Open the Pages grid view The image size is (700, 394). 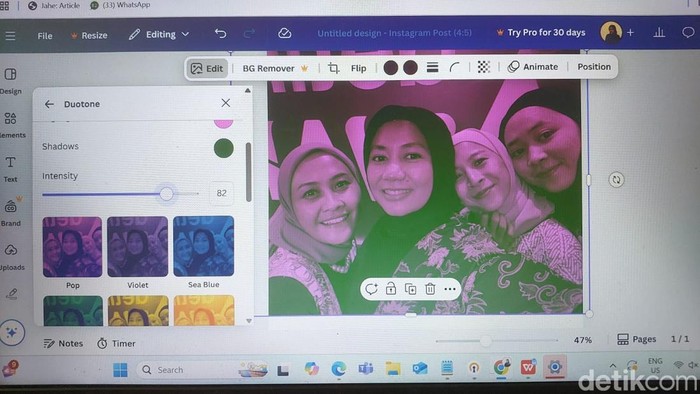(x=637, y=339)
